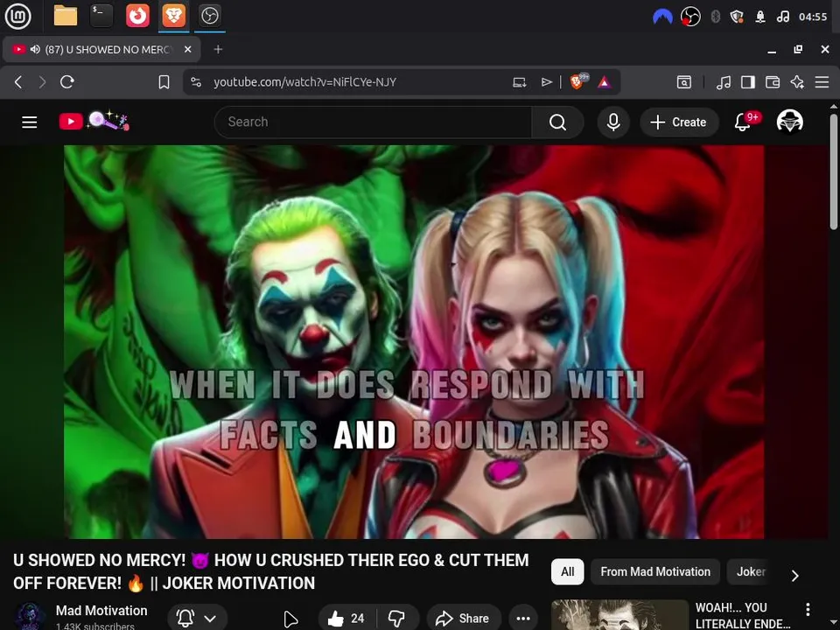
Task: Open the Mad Motivation channel name
Action: click(101, 610)
